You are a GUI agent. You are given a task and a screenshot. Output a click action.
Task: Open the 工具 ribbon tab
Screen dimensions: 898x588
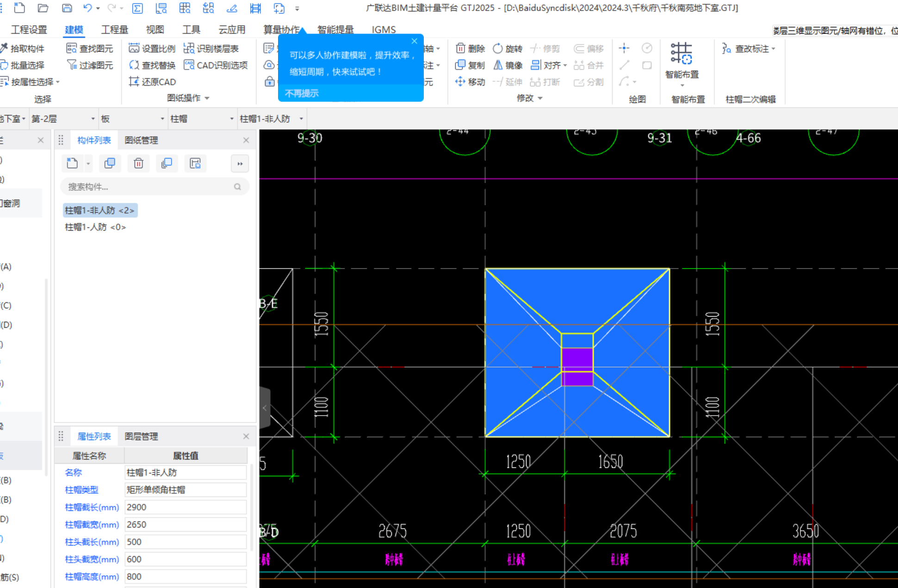[x=191, y=30]
